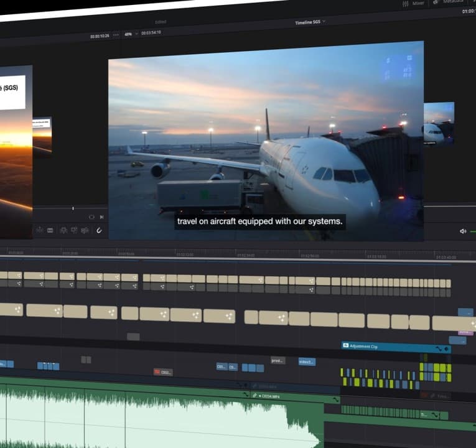Select the gray 'prod...' clip
This screenshot has height=448, width=476.
tap(278, 361)
